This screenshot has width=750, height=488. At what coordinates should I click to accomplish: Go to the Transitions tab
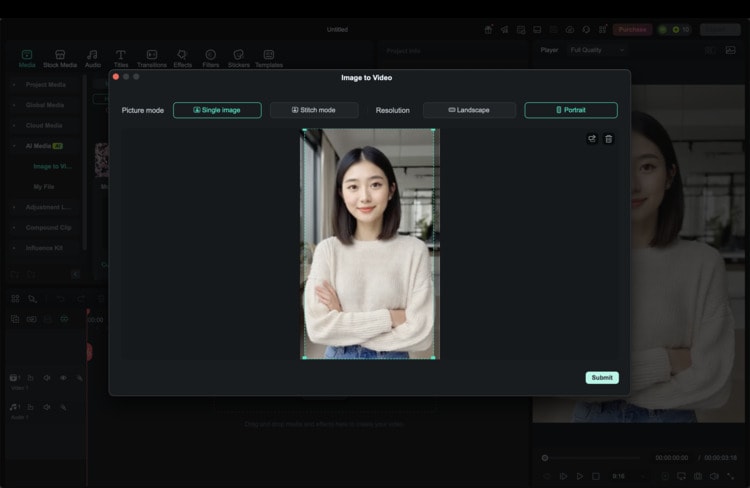[152, 58]
